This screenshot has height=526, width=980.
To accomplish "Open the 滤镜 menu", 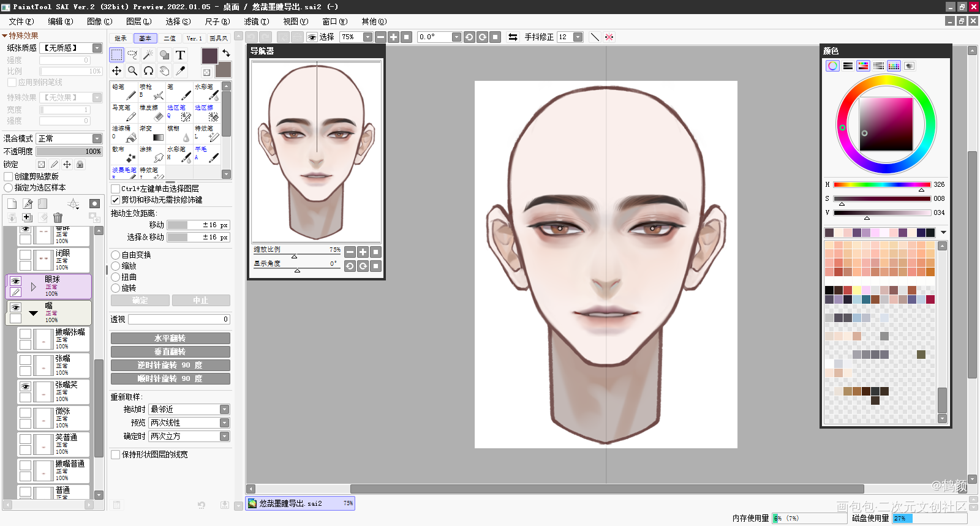I will [256, 21].
